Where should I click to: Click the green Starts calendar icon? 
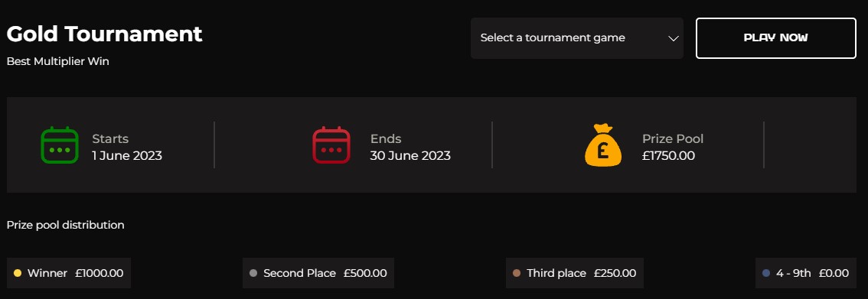tap(60, 145)
